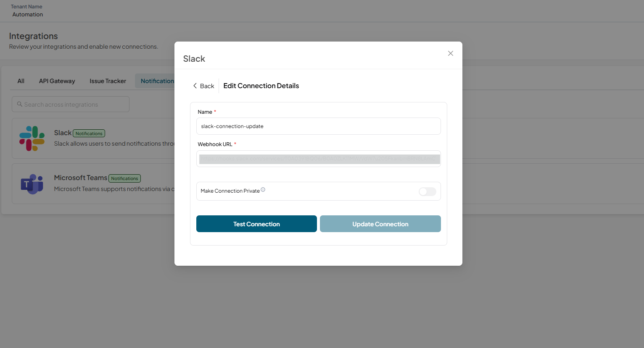Select the Issue Tracker tab
Viewport: 644px width, 348px height.
(x=108, y=81)
